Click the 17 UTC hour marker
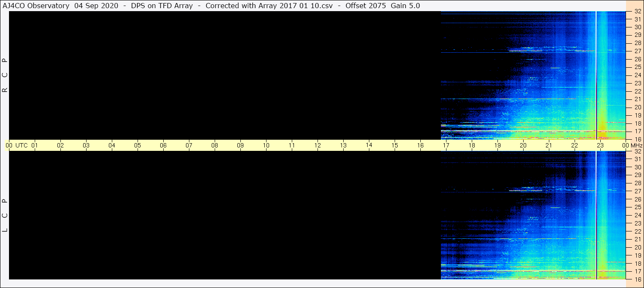The image size is (644, 288). point(446,145)
